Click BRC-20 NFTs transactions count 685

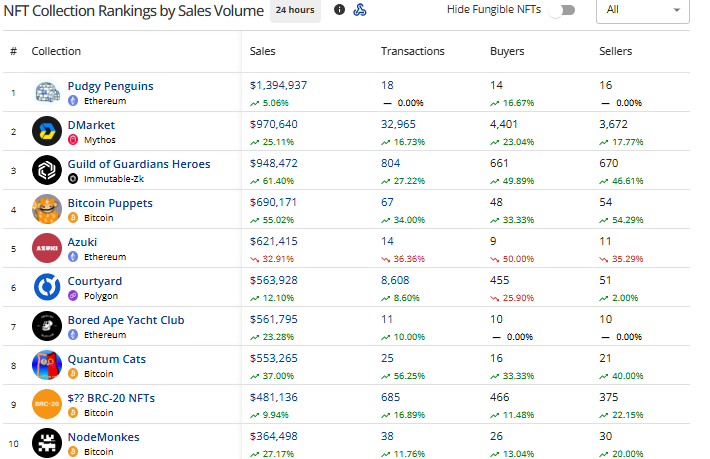(390, 397)
